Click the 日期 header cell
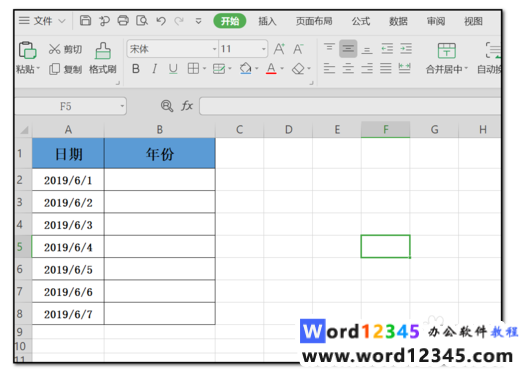Viewport: 523px width, 372px height. (68, 154)
